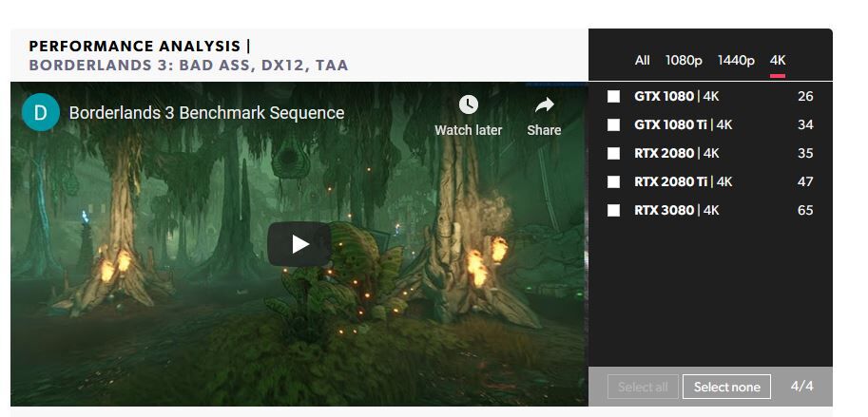Click the score 26 for GTX 1080

click(805, 96)
